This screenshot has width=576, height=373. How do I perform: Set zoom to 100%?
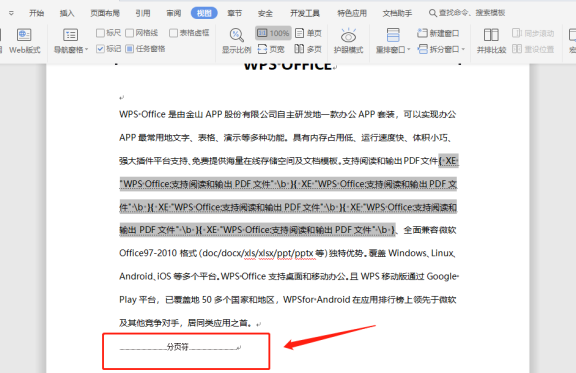click(273, 33)
